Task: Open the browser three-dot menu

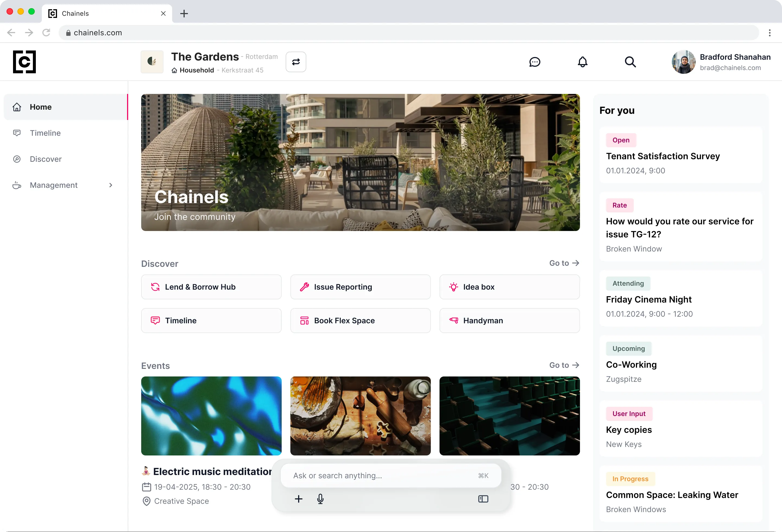Action: tap(770, 33)
